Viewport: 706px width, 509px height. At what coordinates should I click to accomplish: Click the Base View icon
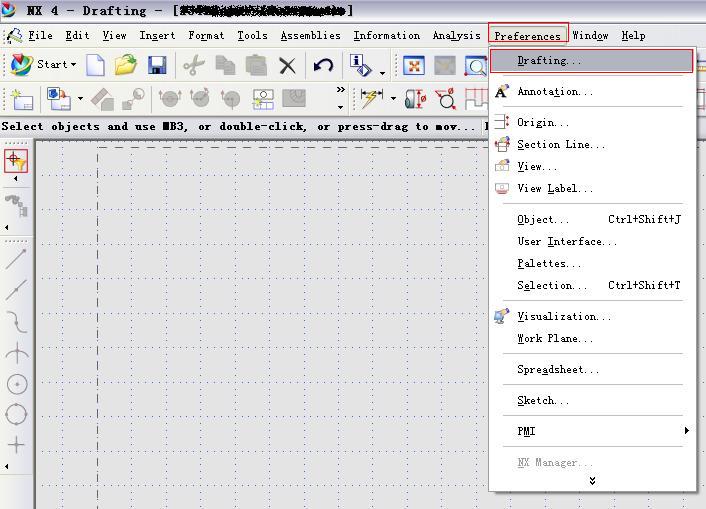[x=59, y=99]
